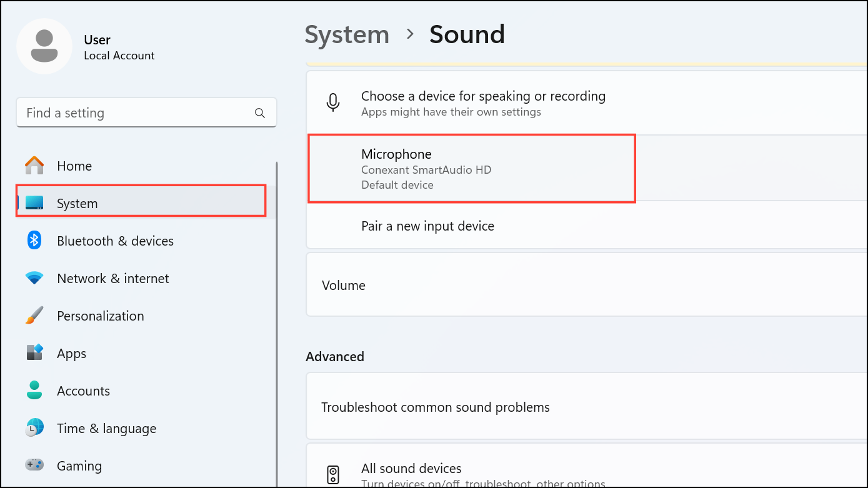The image size is (868, 488).
Task: Click the System breadcrumb link
Action: coord(347,34)
